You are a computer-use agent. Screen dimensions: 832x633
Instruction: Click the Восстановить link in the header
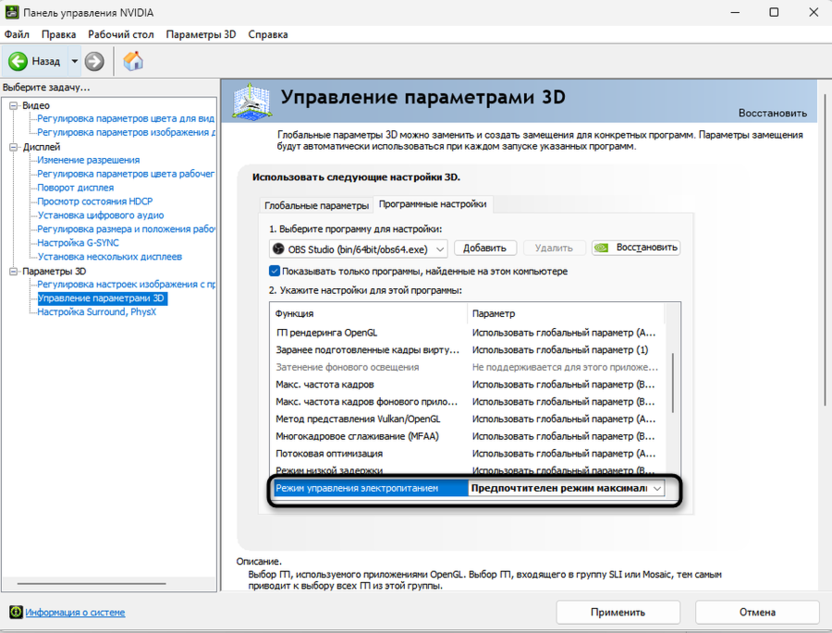click(772, 113)
